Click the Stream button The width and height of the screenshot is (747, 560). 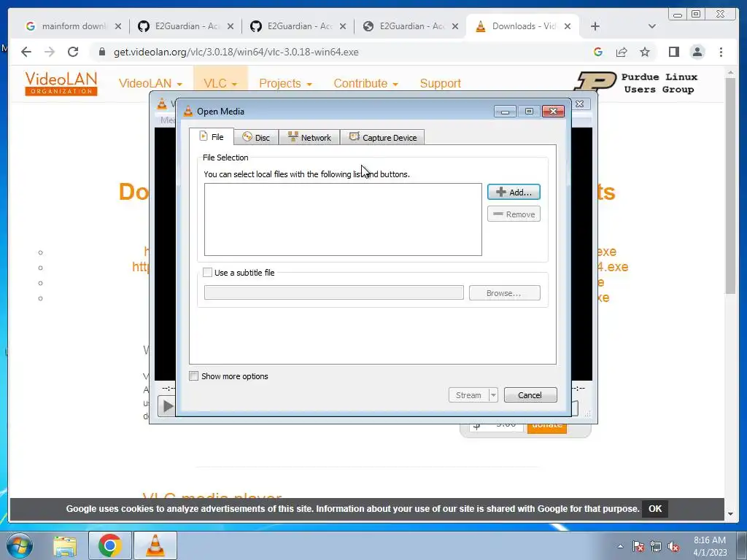(468, 394)
